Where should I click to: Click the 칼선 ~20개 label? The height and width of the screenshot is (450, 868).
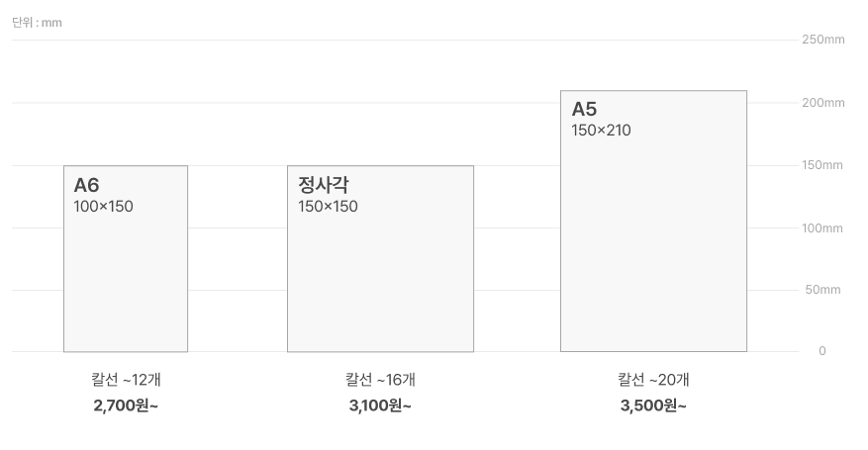(653, 380)
